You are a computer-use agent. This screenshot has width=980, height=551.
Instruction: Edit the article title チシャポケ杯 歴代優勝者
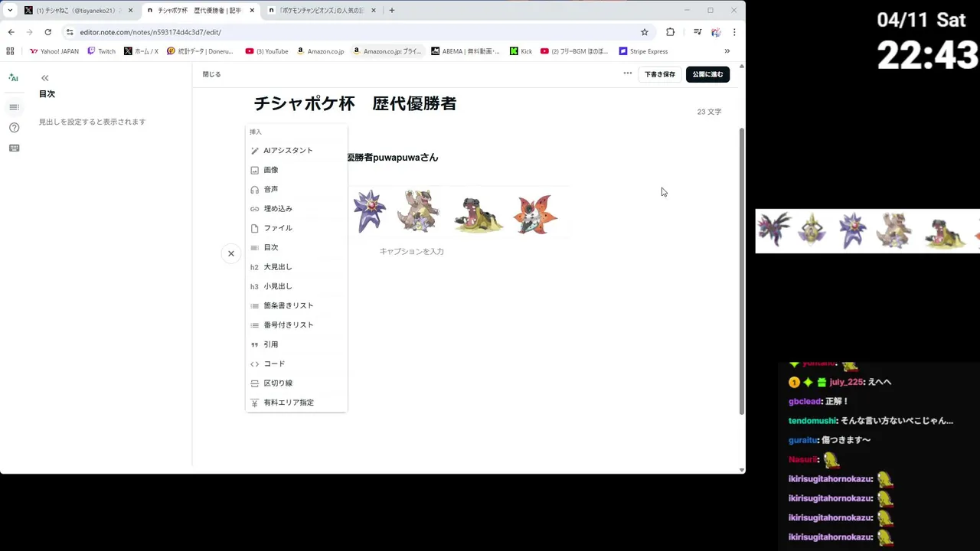coord(354,103)
